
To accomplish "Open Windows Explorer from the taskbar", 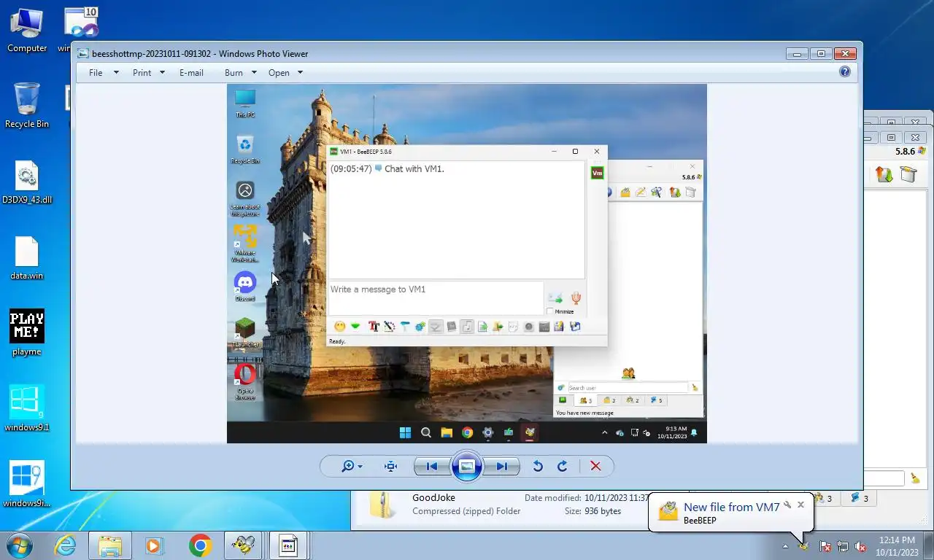I will pos(110,545).
